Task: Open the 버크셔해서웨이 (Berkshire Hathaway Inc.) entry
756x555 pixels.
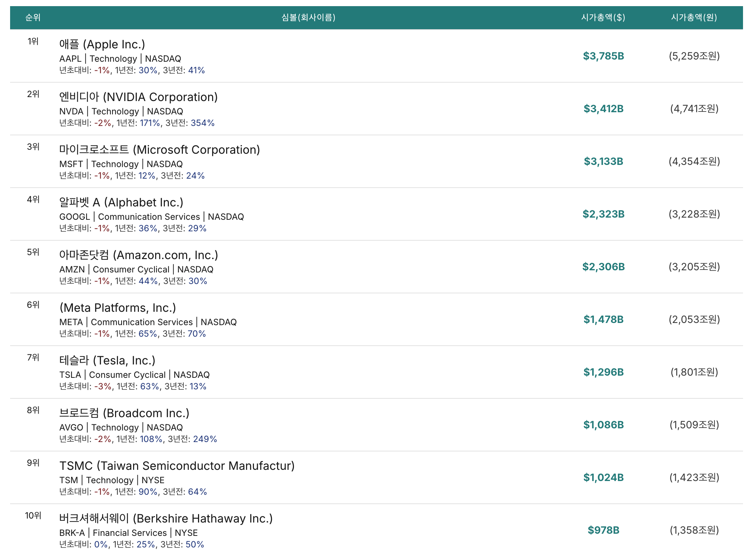Action: tap(166, 519)
